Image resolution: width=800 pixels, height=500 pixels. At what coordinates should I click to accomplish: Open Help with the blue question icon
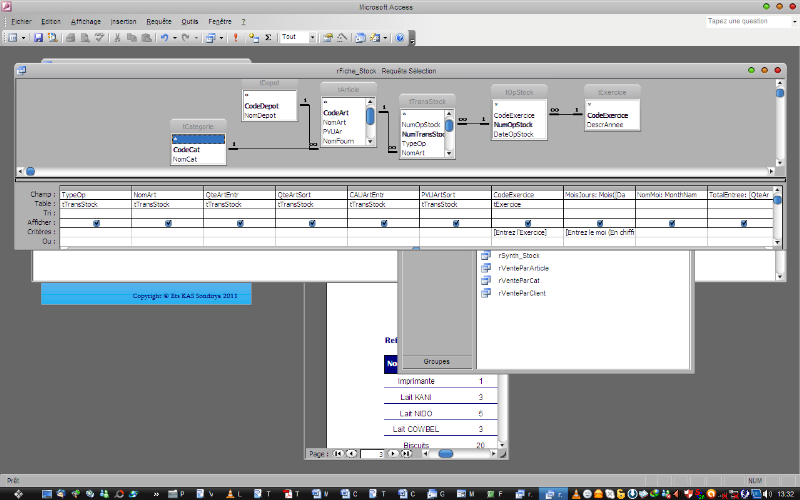400,38
